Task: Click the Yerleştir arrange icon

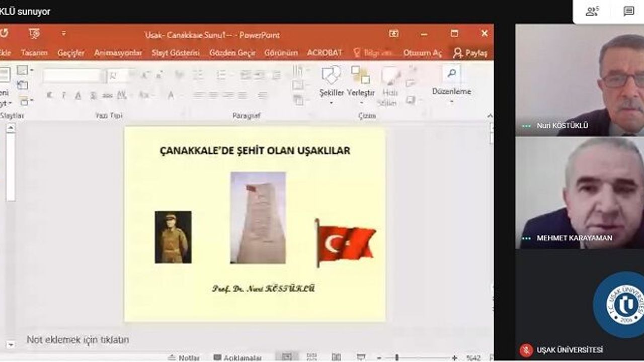Action: click(360, 75)
